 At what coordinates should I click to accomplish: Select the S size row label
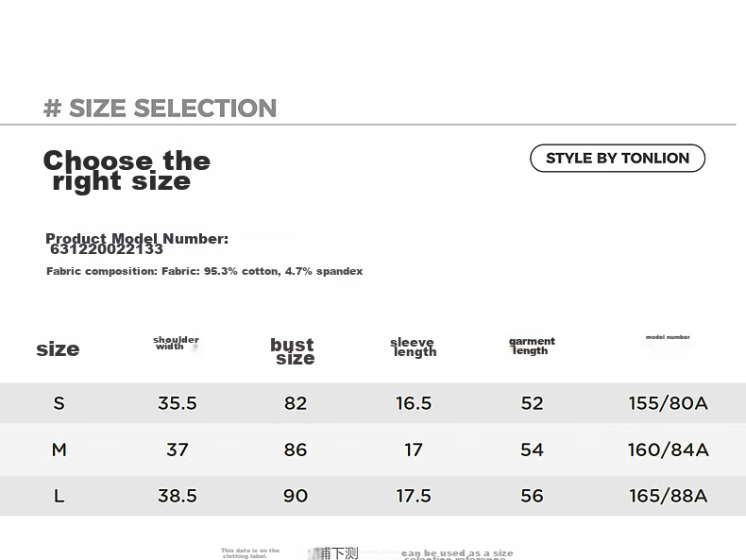pos(59,403)
